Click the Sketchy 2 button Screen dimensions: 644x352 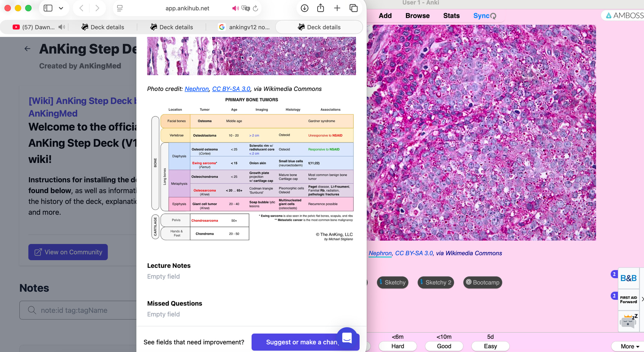tap(436, 283)
